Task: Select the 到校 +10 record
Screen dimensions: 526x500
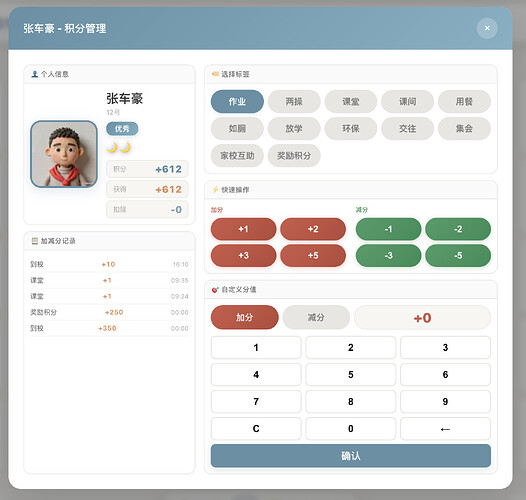Action: pyautogui.click(x=109, y=264)
